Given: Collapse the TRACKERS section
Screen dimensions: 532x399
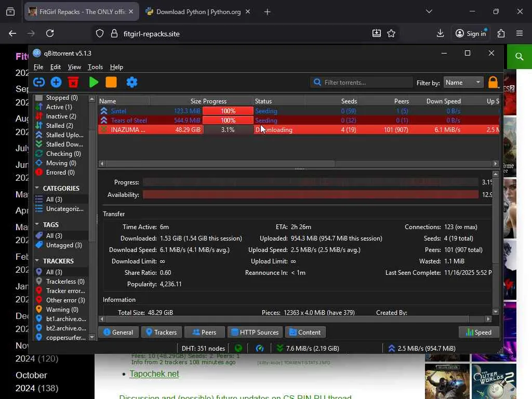Looking at the screenshot, I should pos(37,261).
